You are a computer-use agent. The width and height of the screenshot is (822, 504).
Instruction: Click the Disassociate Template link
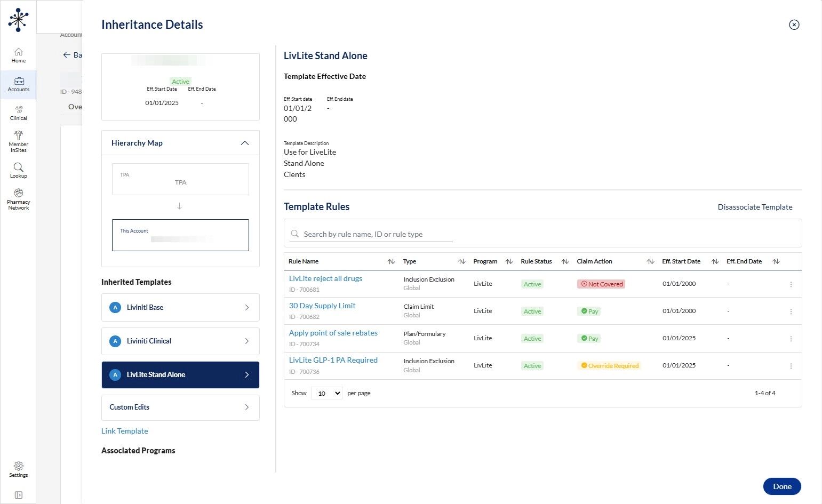pyautogui.click(x=755, y=207)
